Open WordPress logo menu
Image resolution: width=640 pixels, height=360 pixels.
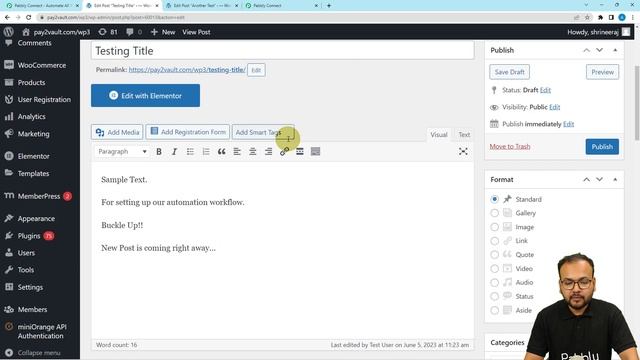click(9, 32)
